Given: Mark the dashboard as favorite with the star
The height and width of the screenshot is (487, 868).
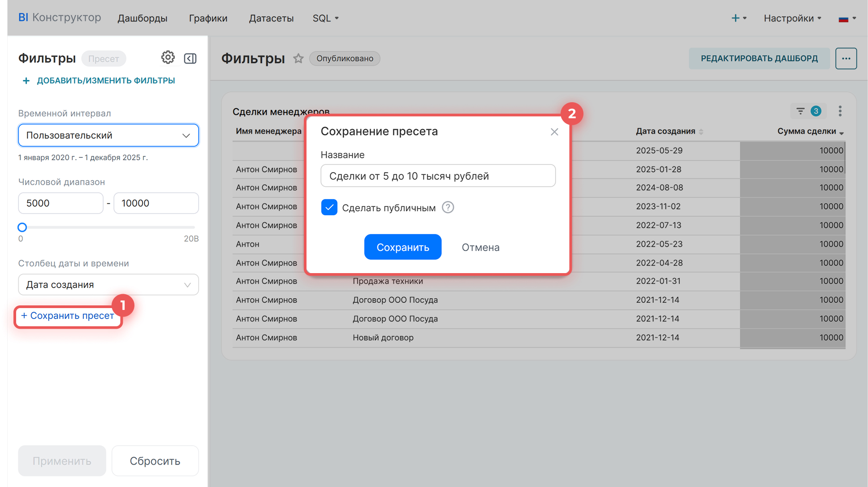Looking at the screenshot, I should tap(298, 58).
